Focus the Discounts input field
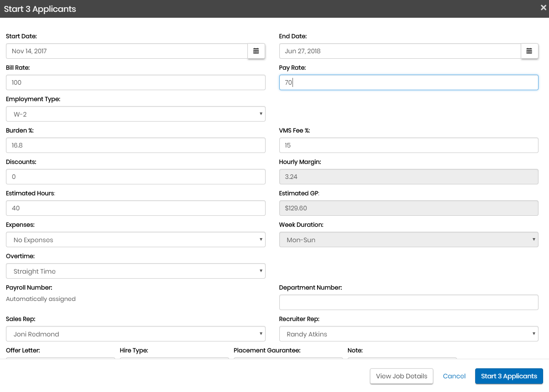Viewport: 549px width, 392px height. point(135,177)
